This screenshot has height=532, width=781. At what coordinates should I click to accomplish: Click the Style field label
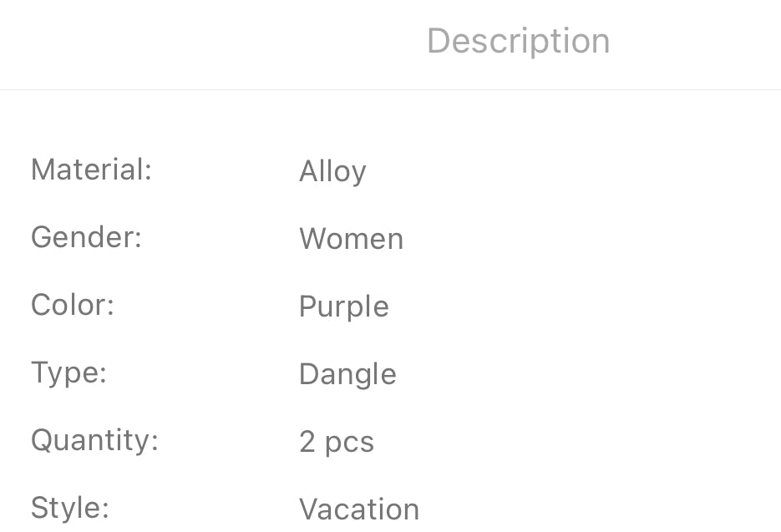[x=70, y=507]
